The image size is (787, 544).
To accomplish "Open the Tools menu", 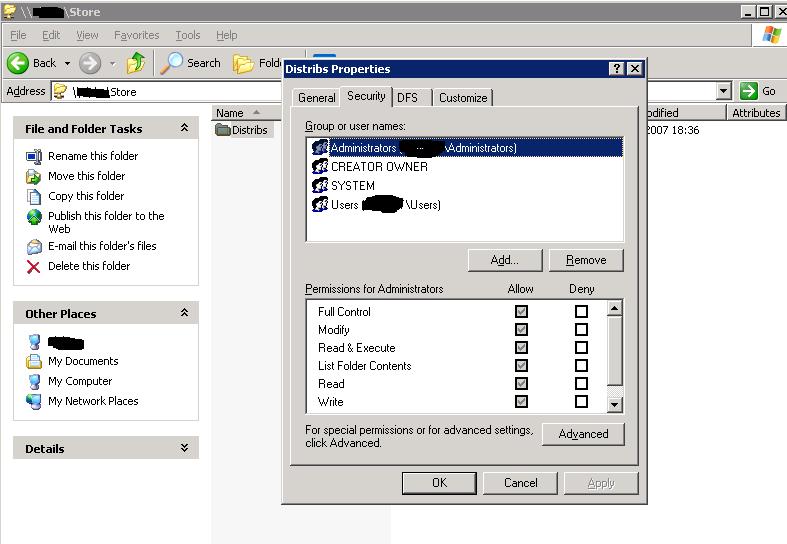I will [x=188, y=35].
